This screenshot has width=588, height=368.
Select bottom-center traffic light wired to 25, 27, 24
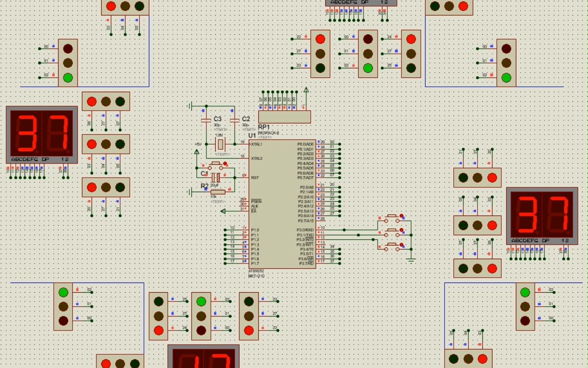(x=158, y=316)
